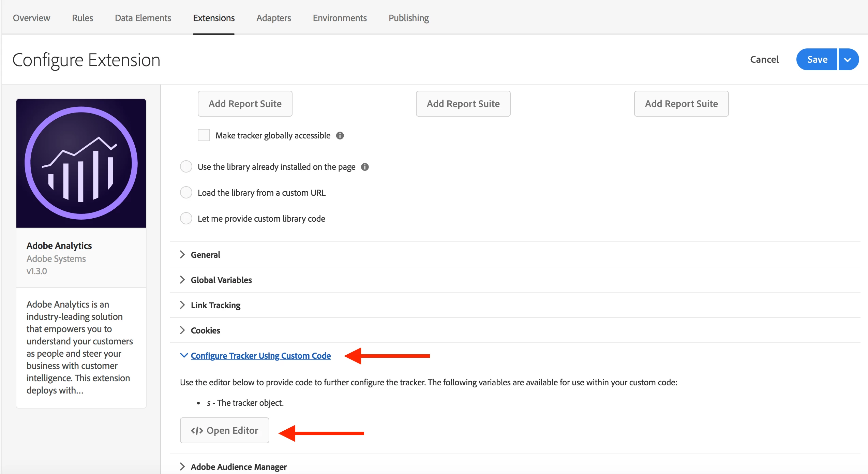Click the Open Editor button
Viewport: 868px width, 474px height.
tap(225, 430)
